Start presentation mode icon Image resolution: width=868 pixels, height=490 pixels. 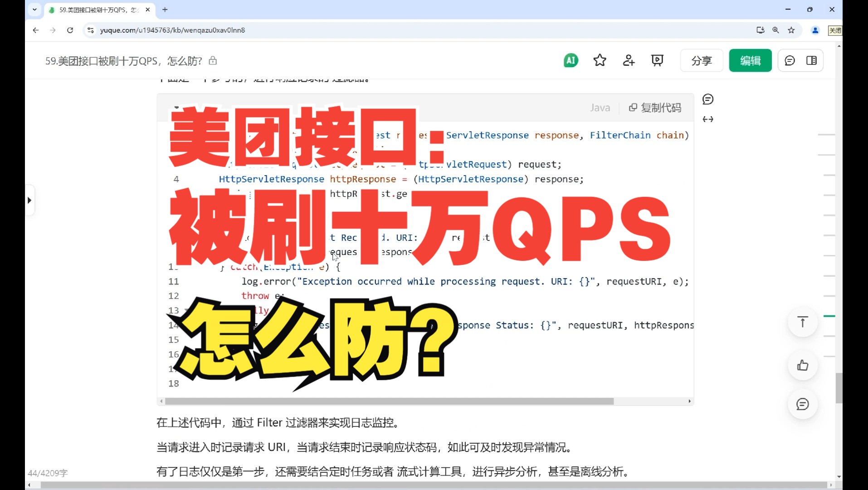point(657,60)
